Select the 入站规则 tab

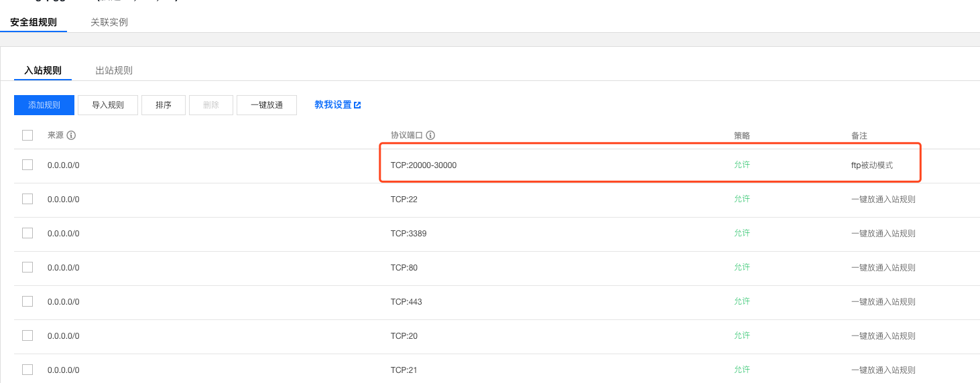(x=43, y=70)
